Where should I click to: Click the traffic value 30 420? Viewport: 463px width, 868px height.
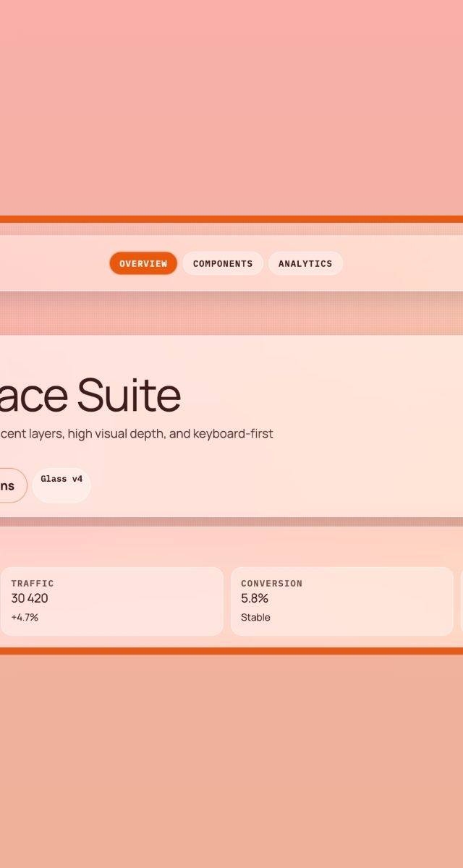coord(30,598)
